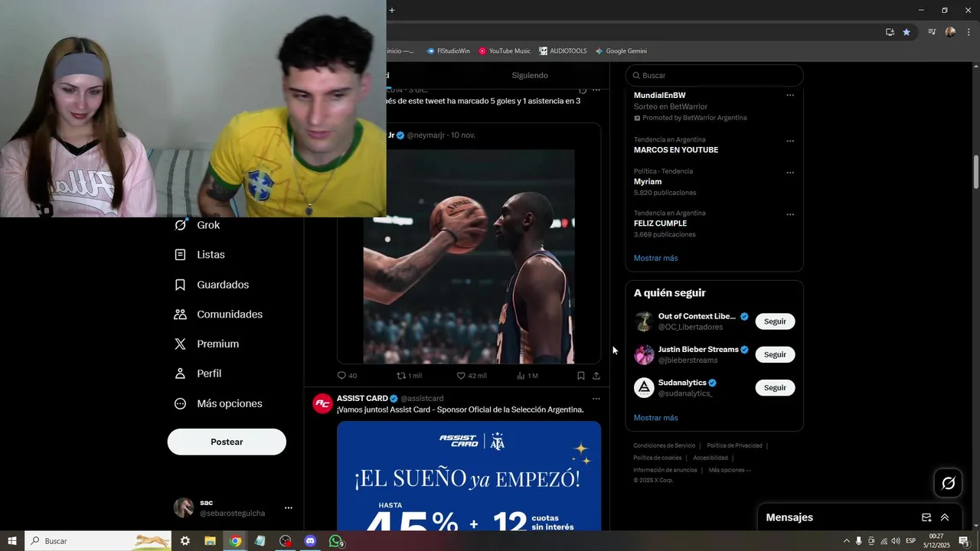The width and height of the screenshot is (980, 551).
Task: Toggle the bookmark star in address bar
Action: click(x=906, y=32)
